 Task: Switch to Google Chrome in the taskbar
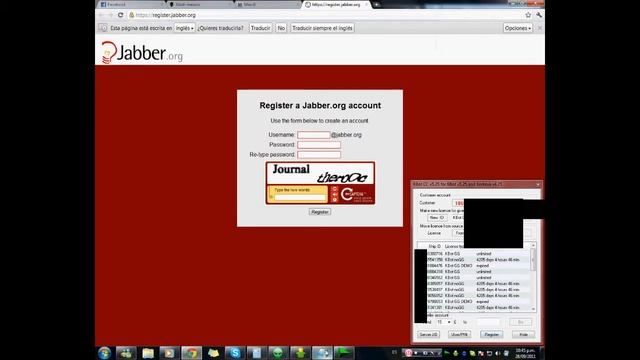[x=191, y=353]
